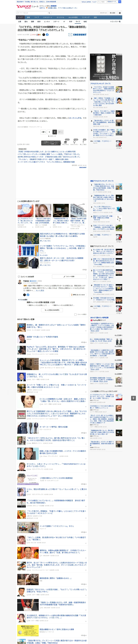React with 新しい視点 exclamation icon

(83, 142)
